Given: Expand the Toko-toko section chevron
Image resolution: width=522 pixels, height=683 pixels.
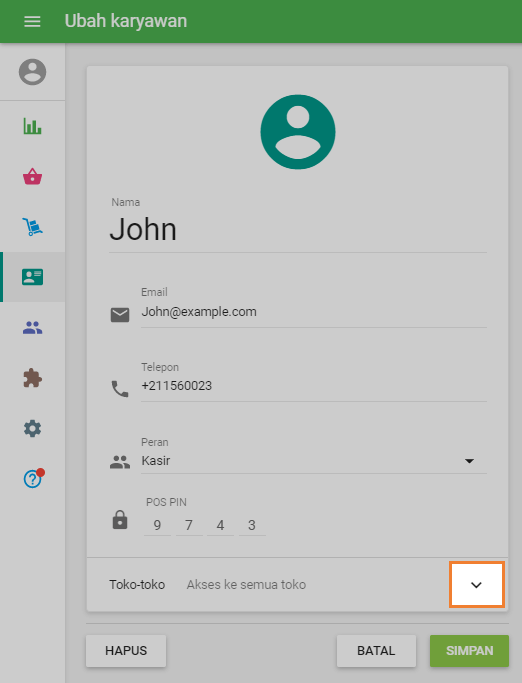Looking at the screenshot, I should (x=476, y=585).
